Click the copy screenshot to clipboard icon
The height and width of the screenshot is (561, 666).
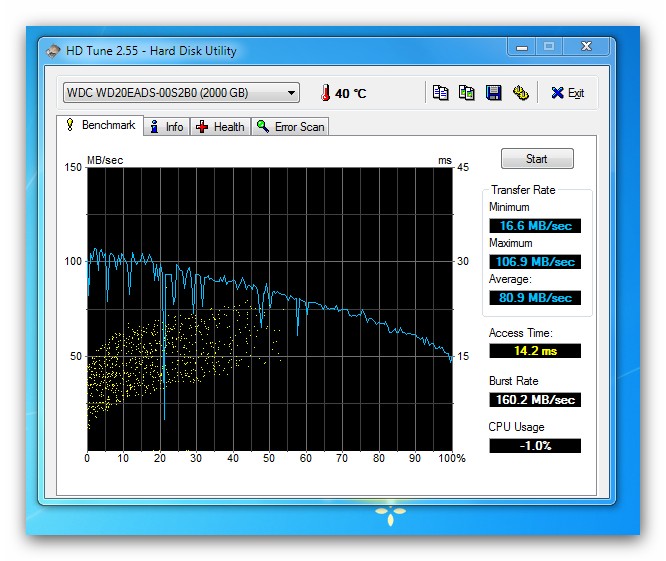coord(466,93)
